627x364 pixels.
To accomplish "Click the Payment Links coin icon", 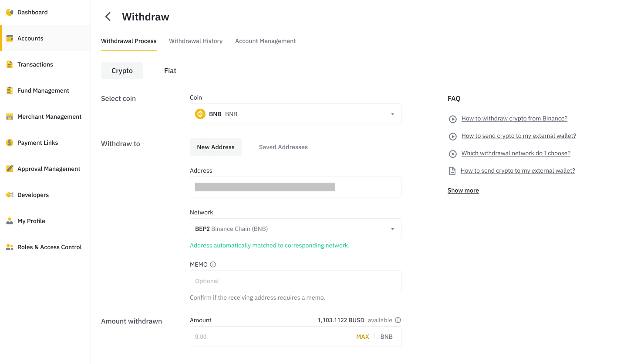I will 10,143.
